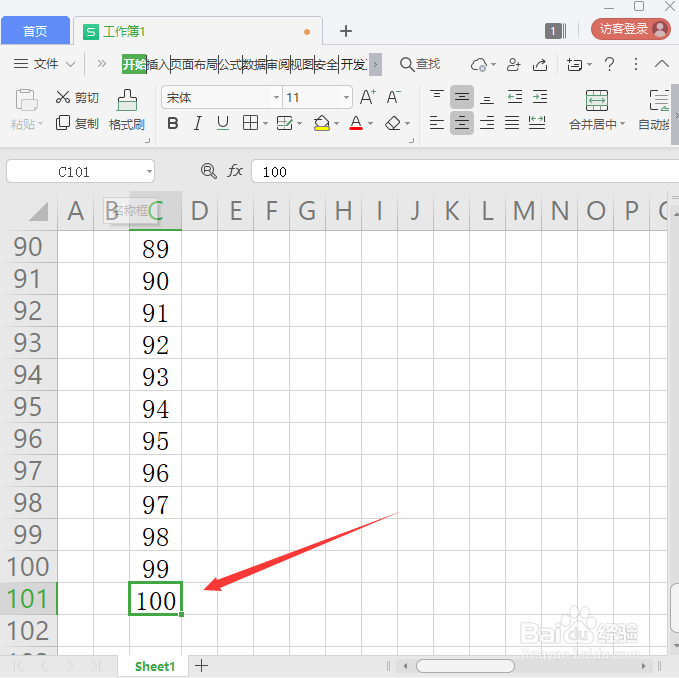Viewport: 679px width, 678px height.
Task: Switch to the 数据 ribbon tab
Action: (x=254, y=64)
